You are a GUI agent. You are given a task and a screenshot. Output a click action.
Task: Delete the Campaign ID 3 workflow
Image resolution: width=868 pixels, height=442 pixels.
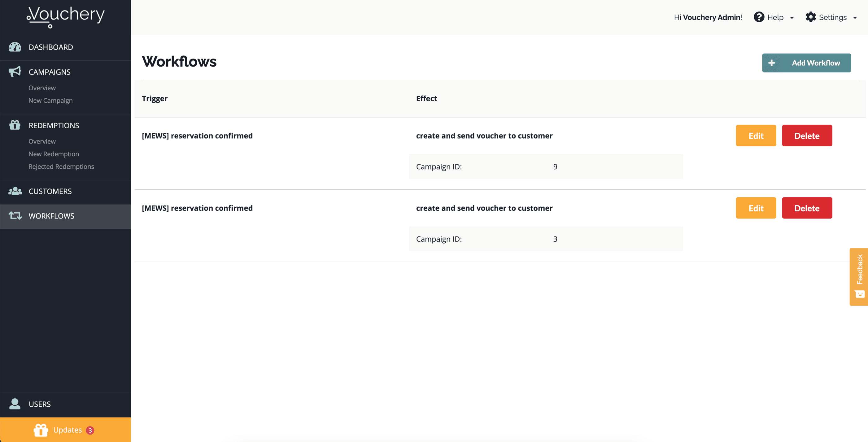click(x=807, y=208)
